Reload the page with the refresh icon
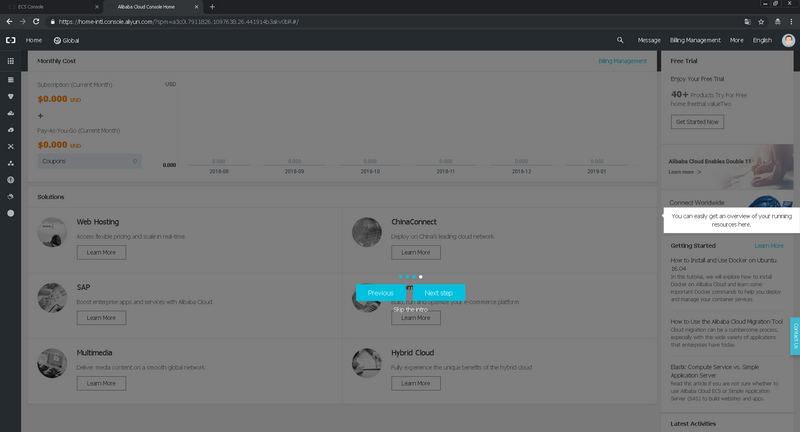The image size is (800, 432). pos(36,21)
